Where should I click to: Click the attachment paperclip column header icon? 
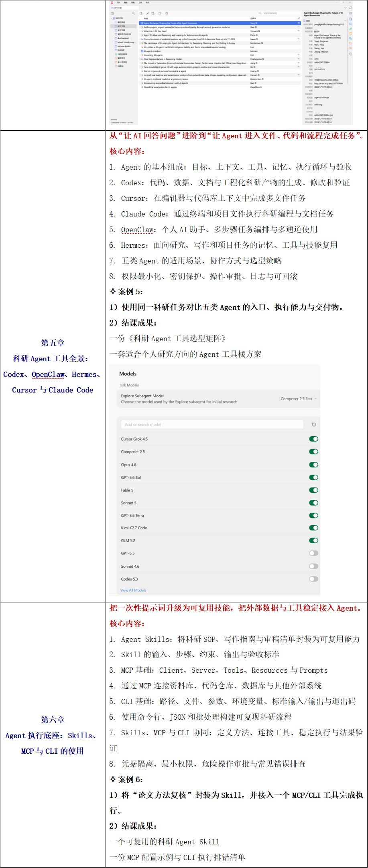click(299, 18)
